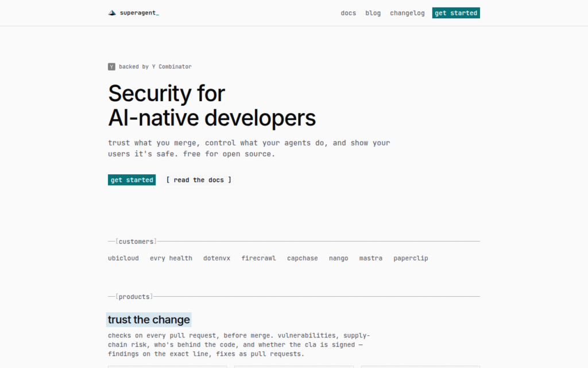This screenshot has height=368, width=588.
Task: Select the nango customer name
Action: [x=338, y=258]
